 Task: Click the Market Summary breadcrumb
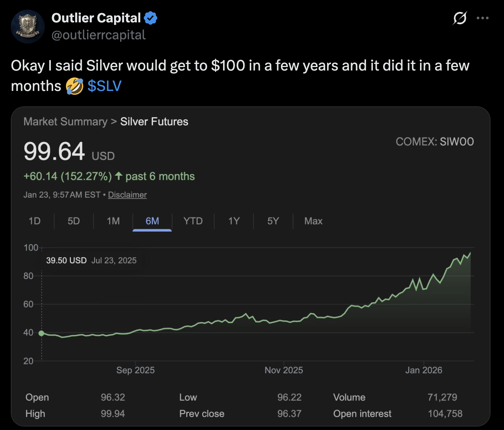pos(66,122)
